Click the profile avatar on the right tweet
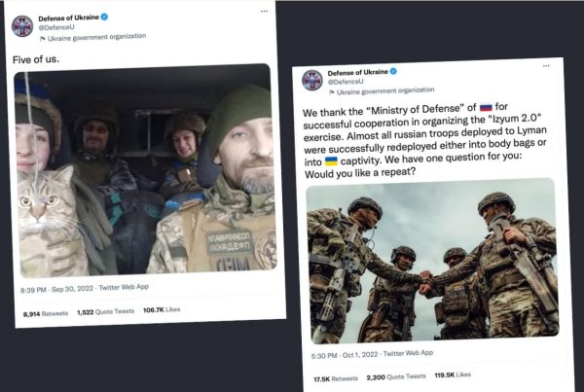584x392 pixels. 312,80
